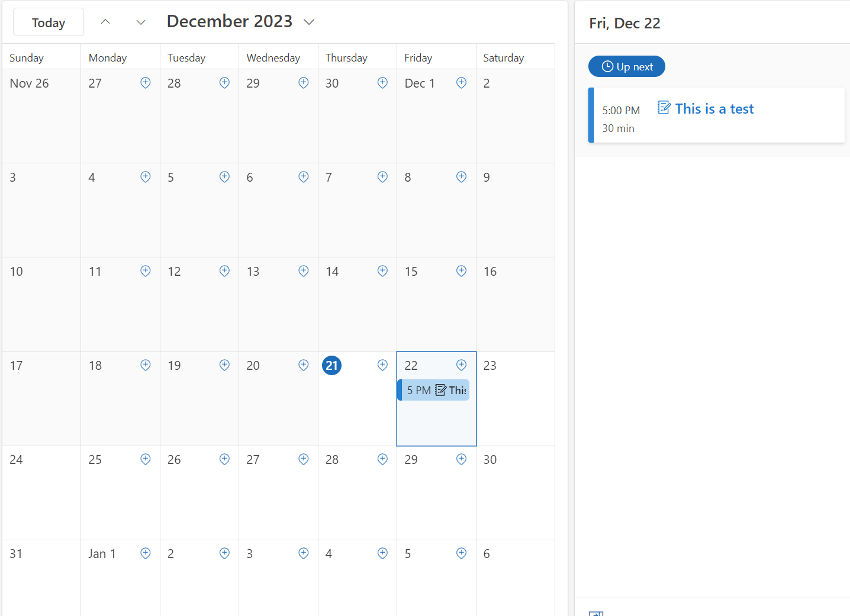Click the Today button

(x=49, y=22)
